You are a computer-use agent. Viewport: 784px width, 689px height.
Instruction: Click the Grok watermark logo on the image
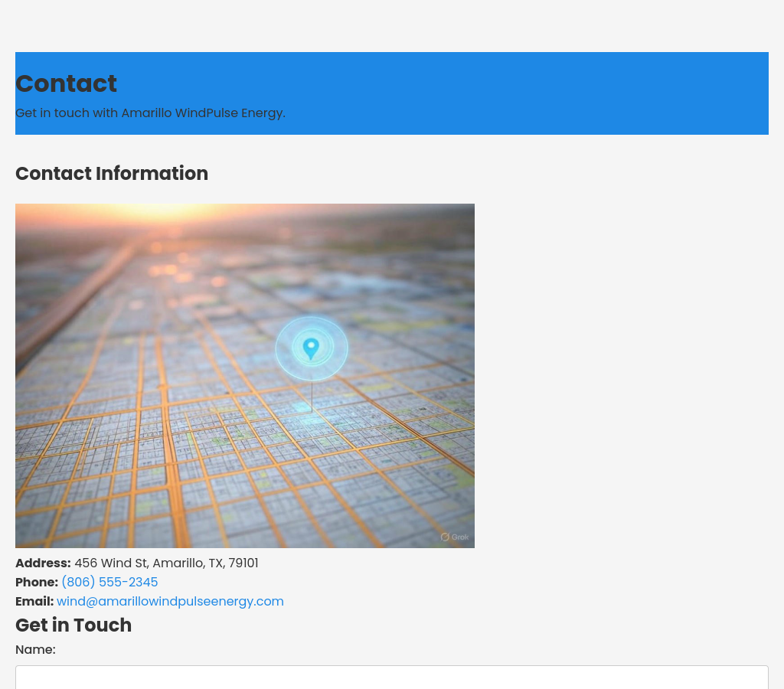(x=455, y=537)
